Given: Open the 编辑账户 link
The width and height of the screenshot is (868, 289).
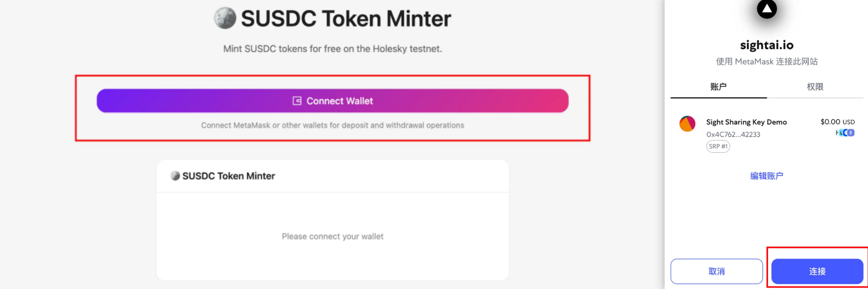Looking at the screenshot, I should [766, 176].
